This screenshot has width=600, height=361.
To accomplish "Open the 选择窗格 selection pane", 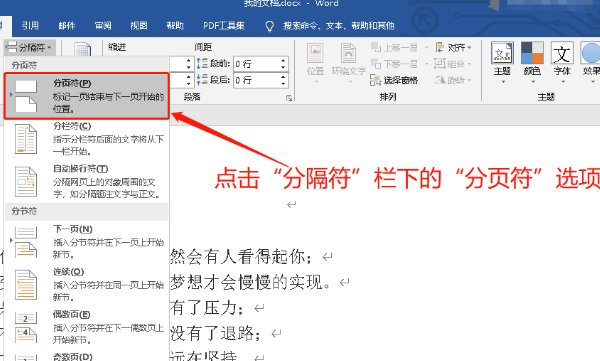I will point(394,80).
